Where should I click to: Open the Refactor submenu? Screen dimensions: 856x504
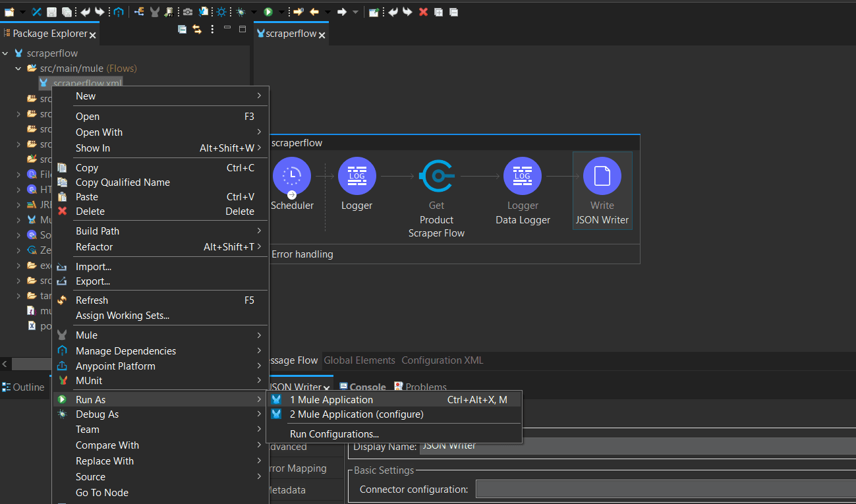click(x=161, y=247)
